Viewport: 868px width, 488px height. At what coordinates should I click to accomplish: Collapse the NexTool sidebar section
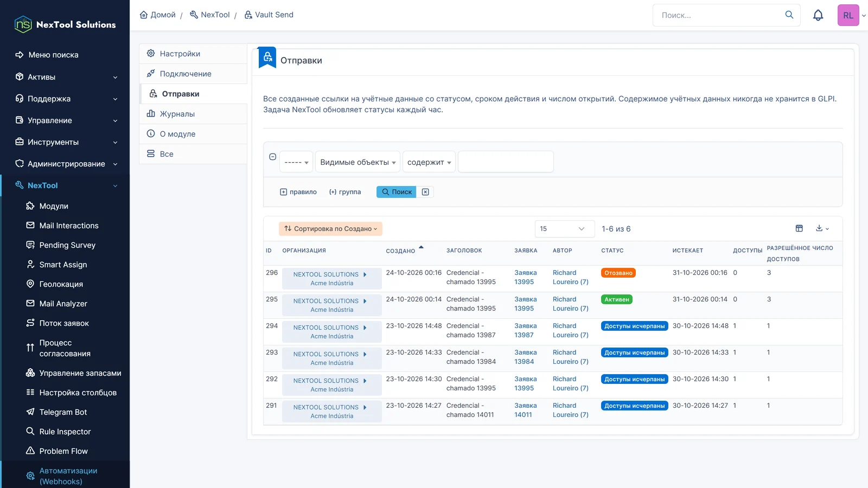tap(66, 185)
